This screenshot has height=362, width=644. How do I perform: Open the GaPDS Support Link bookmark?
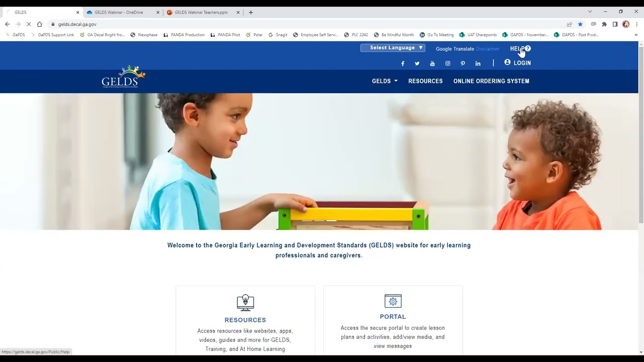pos(52,35)
